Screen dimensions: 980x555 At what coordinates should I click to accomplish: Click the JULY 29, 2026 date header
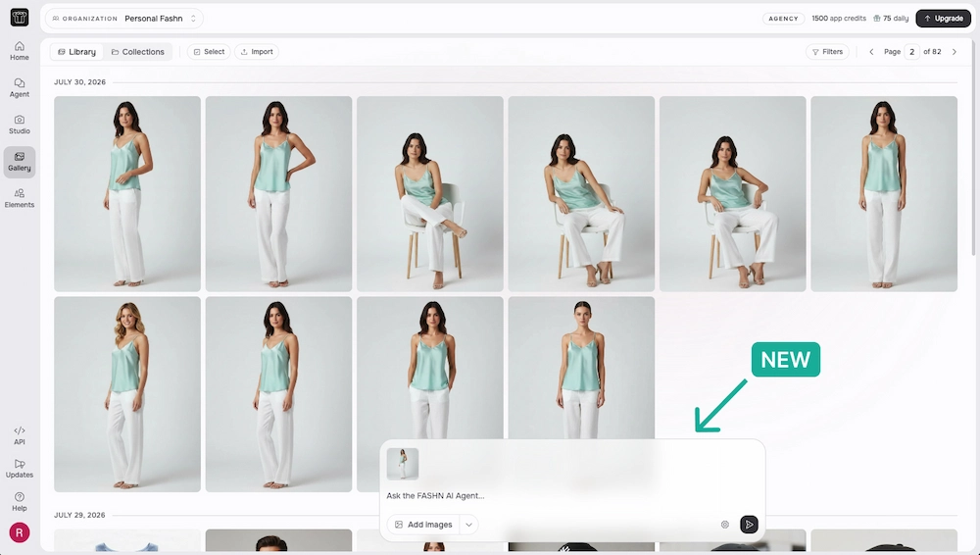(x=80, y=515)
